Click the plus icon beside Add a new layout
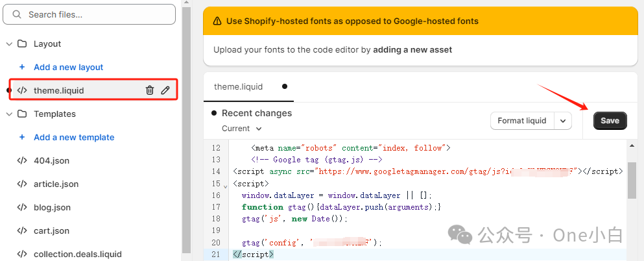Viewport: 644px width, 261px height. tap(22, 67)
